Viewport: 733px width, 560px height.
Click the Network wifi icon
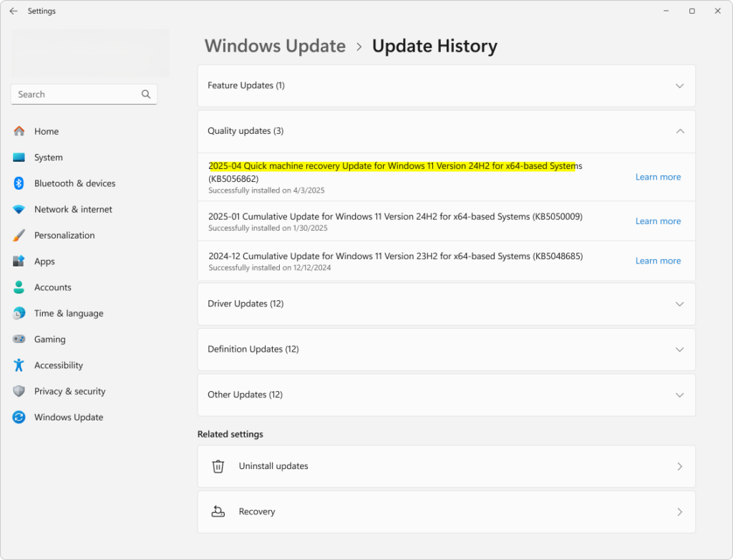tap(19, 209)
